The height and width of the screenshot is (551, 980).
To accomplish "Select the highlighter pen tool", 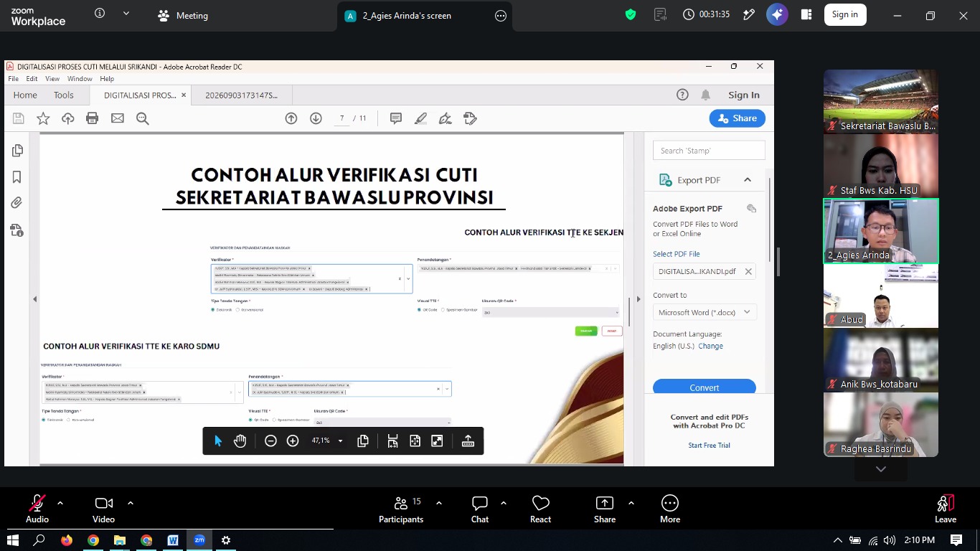I will [421, 118].
